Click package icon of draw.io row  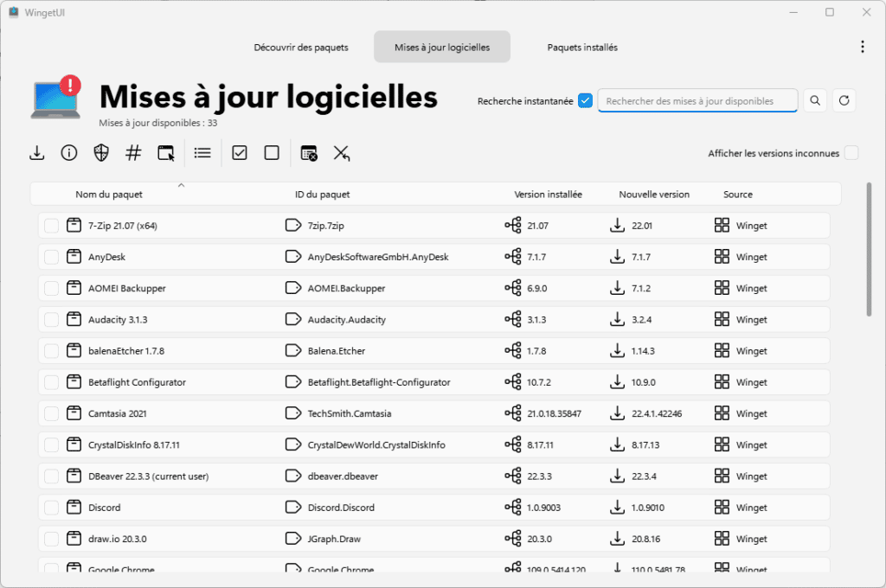point(74,539)
